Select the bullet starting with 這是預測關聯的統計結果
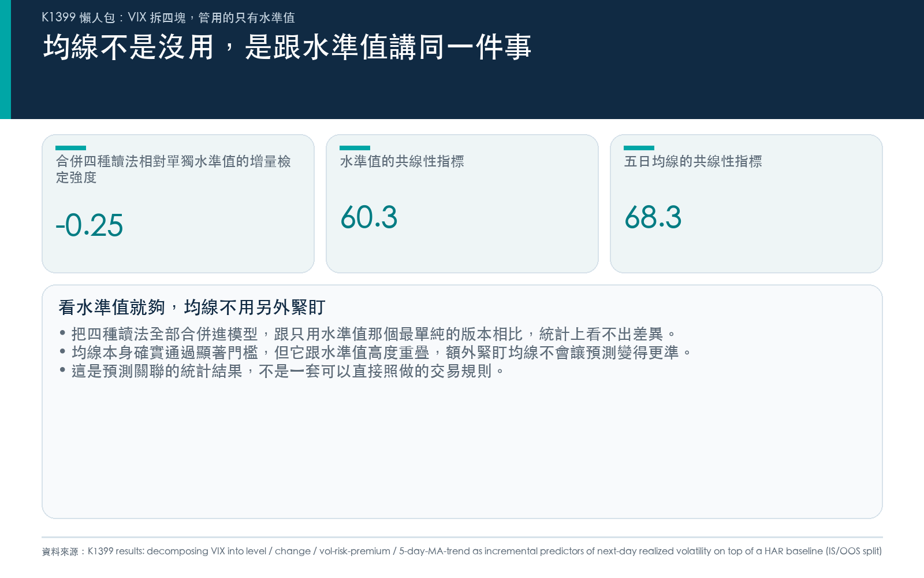 click(x=282, y=371)
